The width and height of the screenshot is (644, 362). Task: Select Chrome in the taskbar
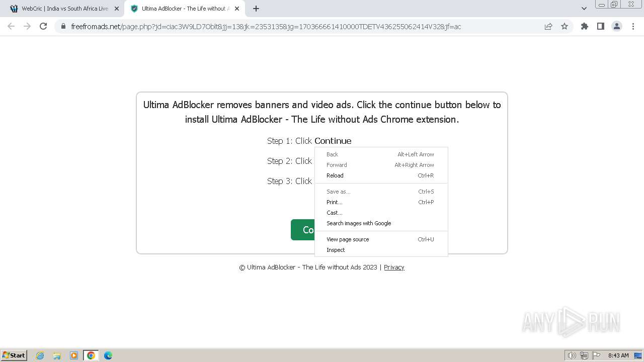(91, 355)
